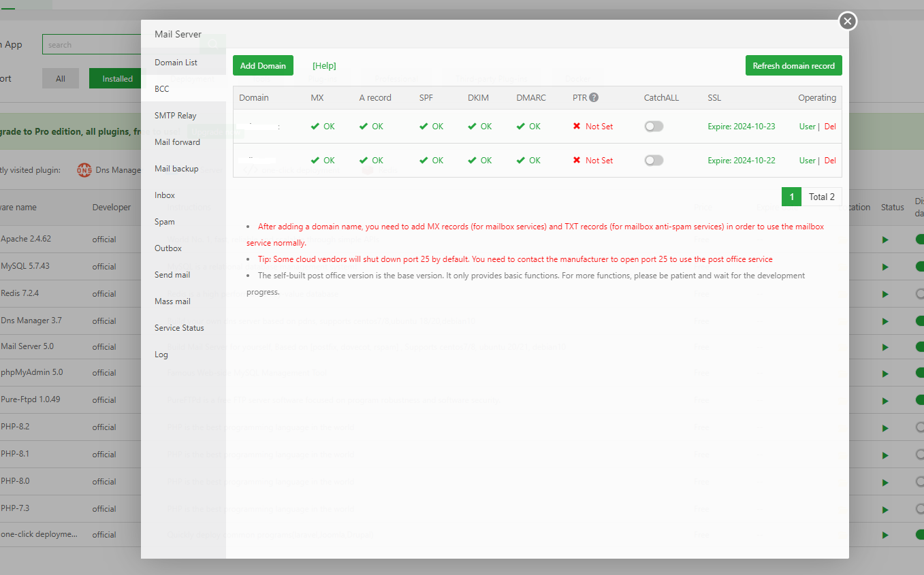Select Dns Manager 3.7 in the software list
Image resolution: width=924 pixels, height=575 pixels.
tap(31, 321)
